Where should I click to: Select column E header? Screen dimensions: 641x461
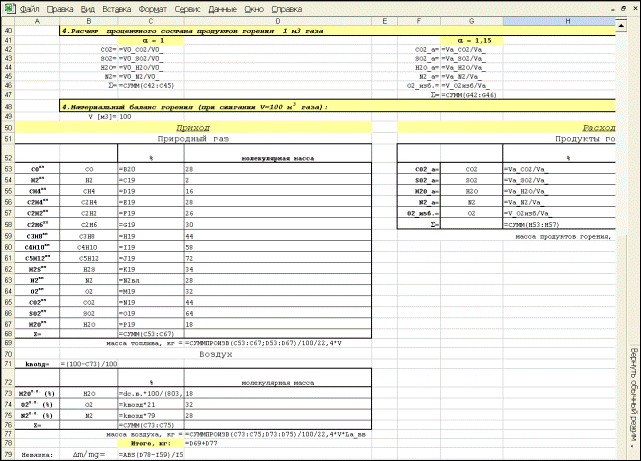[x=385, y=21]
